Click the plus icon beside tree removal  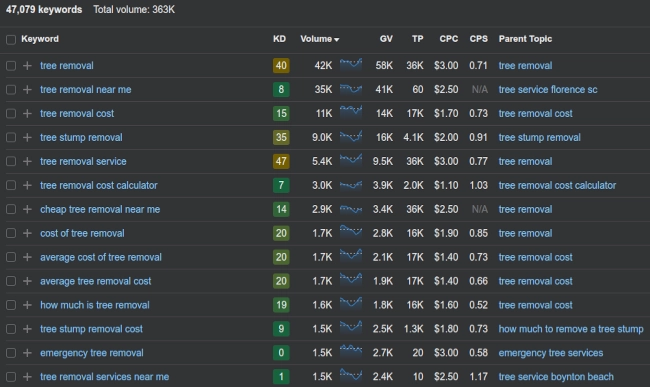27,65
